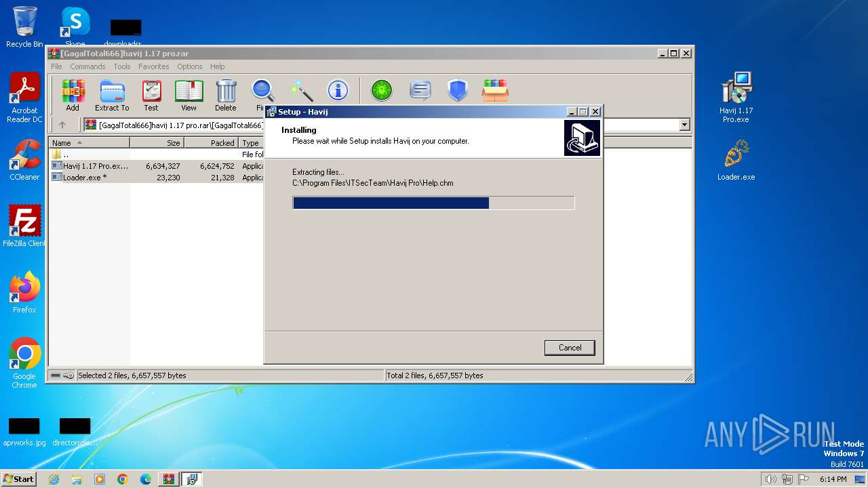The width and height of the screenshot is (868, 488).
Task: Open WinRAR Help menu
Action: click(218, 66)
